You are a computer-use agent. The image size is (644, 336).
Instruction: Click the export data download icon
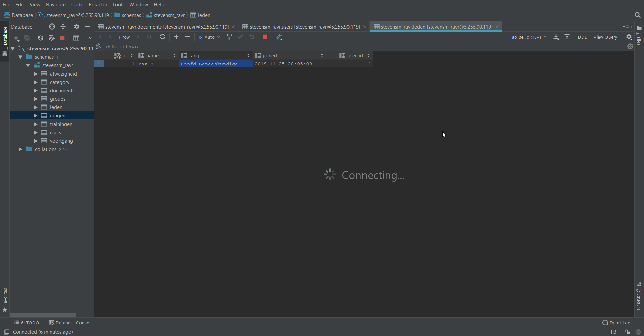pos(556,37)
